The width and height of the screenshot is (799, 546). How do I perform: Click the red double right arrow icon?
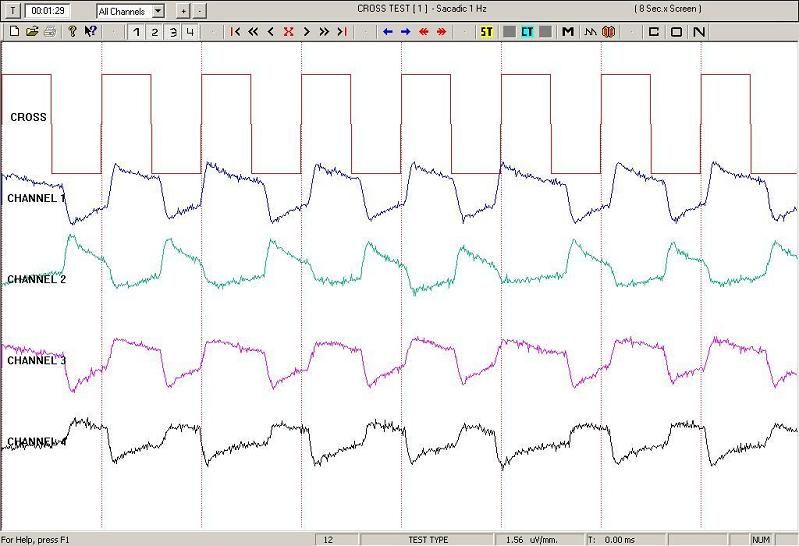[441, 32]
